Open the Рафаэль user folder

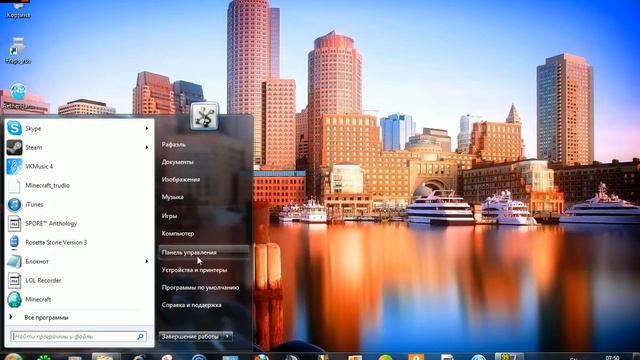click(x=173, y=144)
